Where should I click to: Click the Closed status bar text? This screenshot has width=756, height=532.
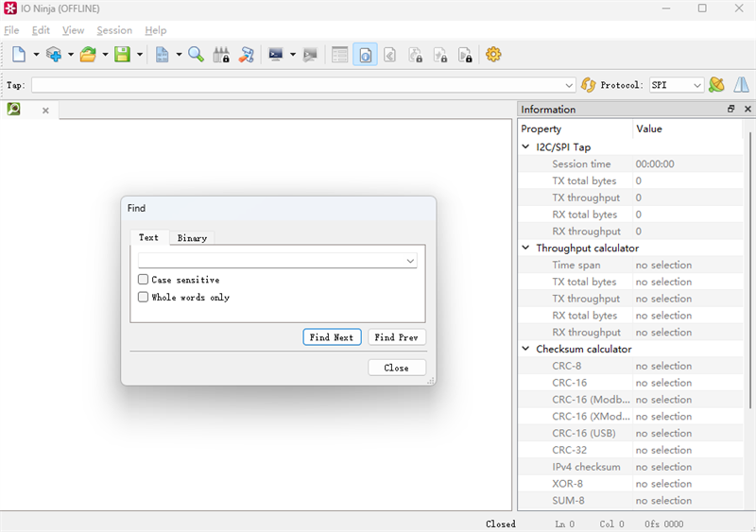tap(501, 523)
